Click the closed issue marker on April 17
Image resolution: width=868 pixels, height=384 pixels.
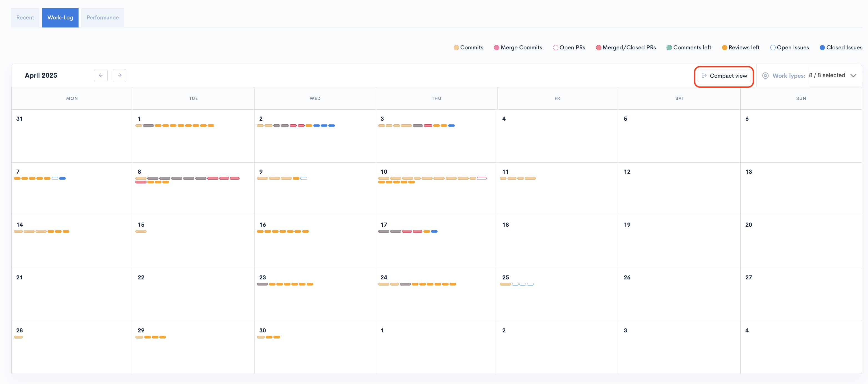pos(434,231)
